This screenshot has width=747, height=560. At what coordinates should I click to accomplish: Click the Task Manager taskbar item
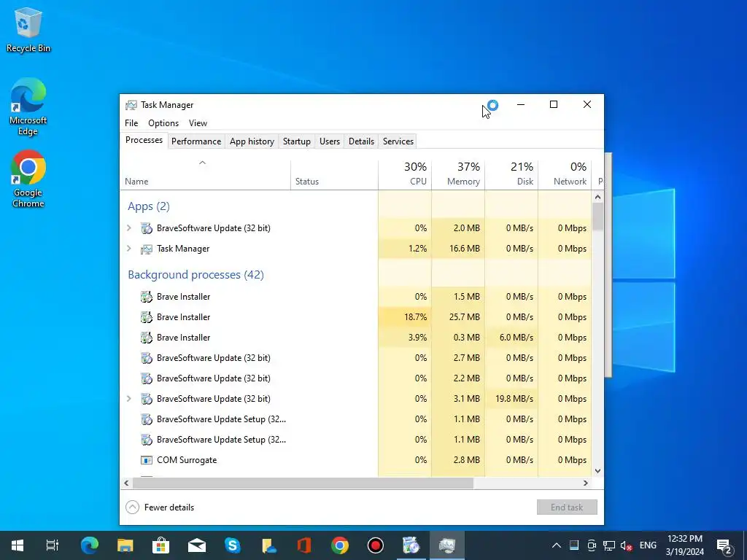[x=447, y=545]
